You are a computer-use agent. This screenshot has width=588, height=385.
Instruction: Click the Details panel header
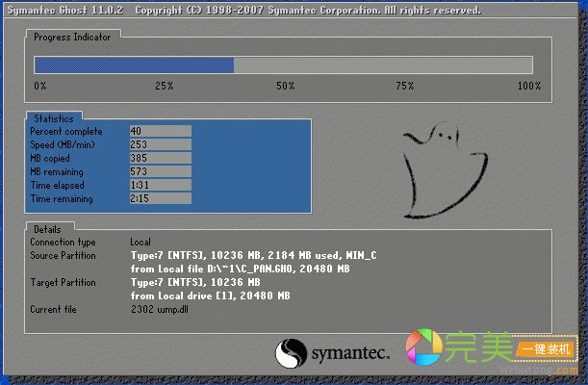point(47,230)
